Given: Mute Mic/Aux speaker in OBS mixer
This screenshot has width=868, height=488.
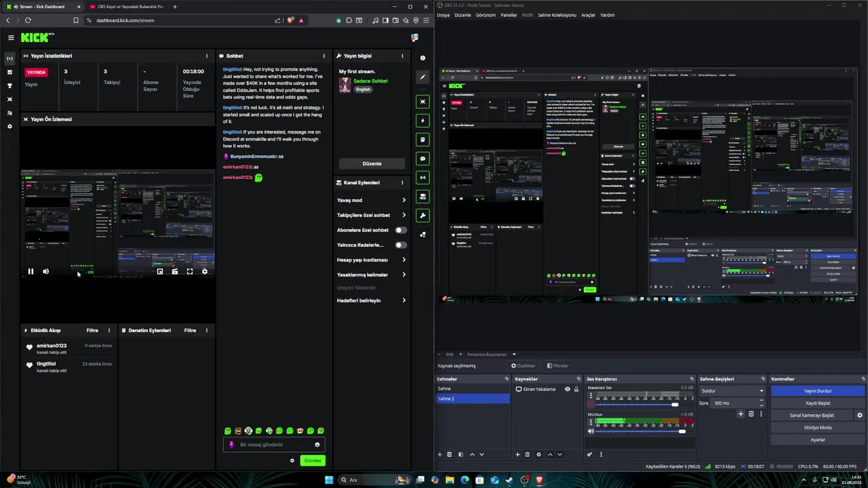Looking at the screenshot, I should [591, 431].
